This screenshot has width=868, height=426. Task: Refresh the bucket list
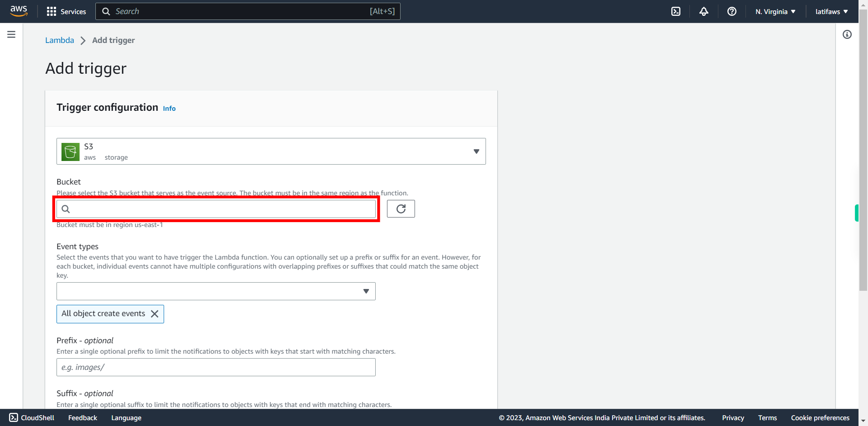tap(401, 209)
